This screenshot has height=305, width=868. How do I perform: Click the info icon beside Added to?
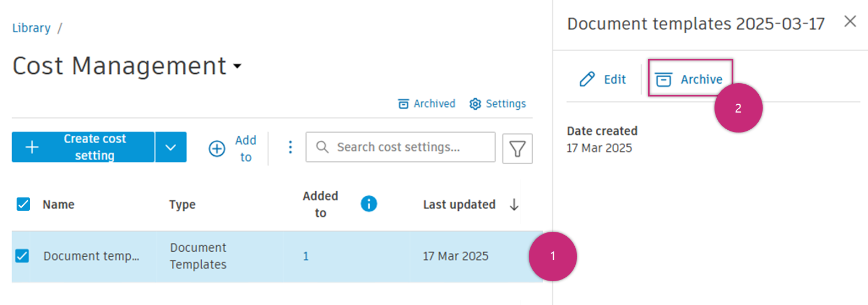click(369, 204)
